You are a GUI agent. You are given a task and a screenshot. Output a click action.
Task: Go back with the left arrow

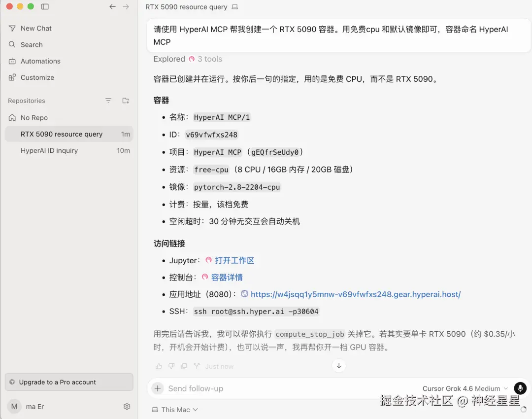click(113, 6)
